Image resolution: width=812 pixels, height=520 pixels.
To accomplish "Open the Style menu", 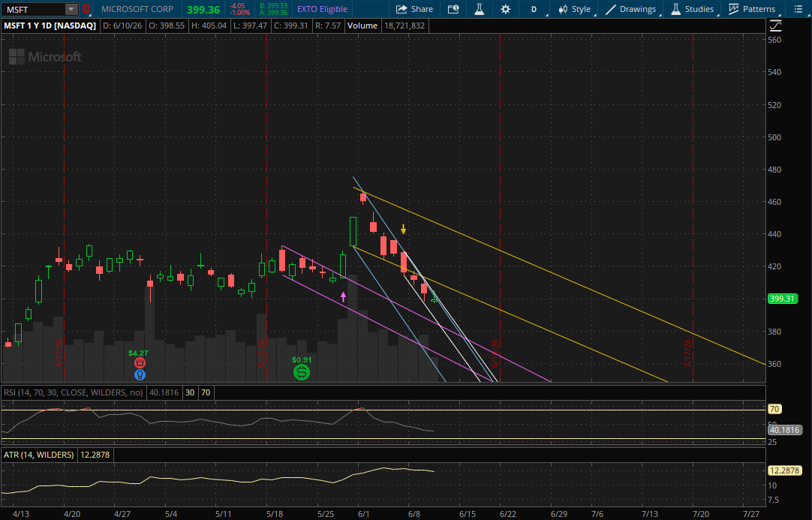I will point(574,9).
